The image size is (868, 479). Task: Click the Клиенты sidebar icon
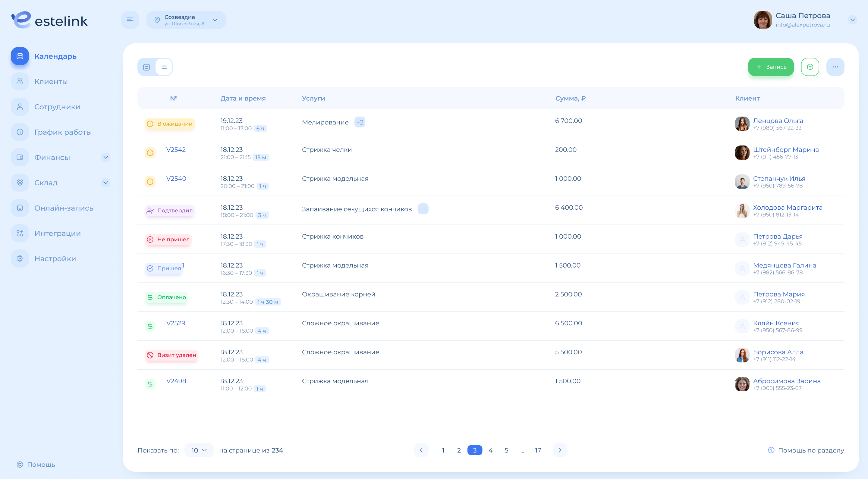[x=20, y=81]
